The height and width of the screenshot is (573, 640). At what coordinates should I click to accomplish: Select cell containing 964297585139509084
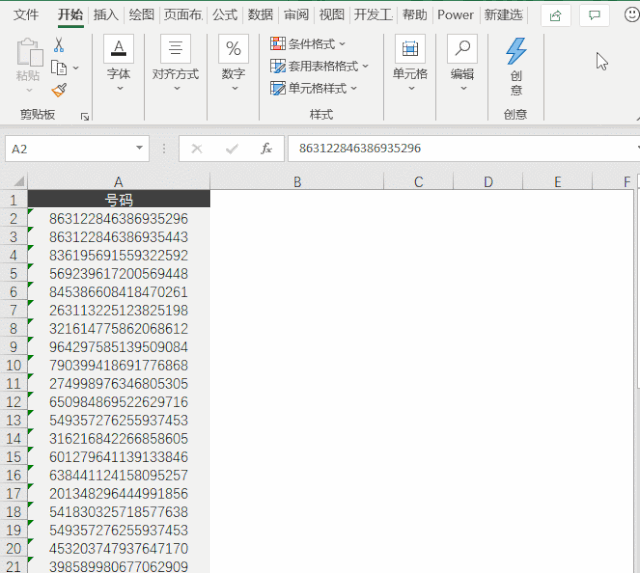point(119,347)
